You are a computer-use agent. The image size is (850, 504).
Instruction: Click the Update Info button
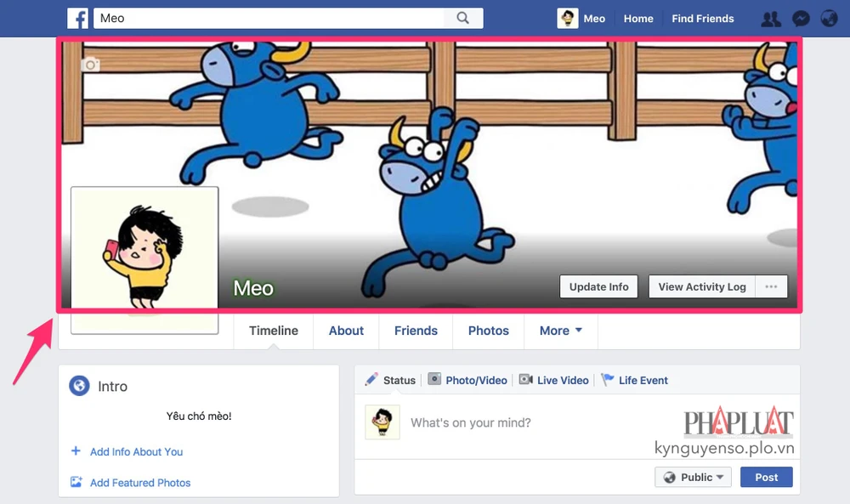click(x=598, y=286)
